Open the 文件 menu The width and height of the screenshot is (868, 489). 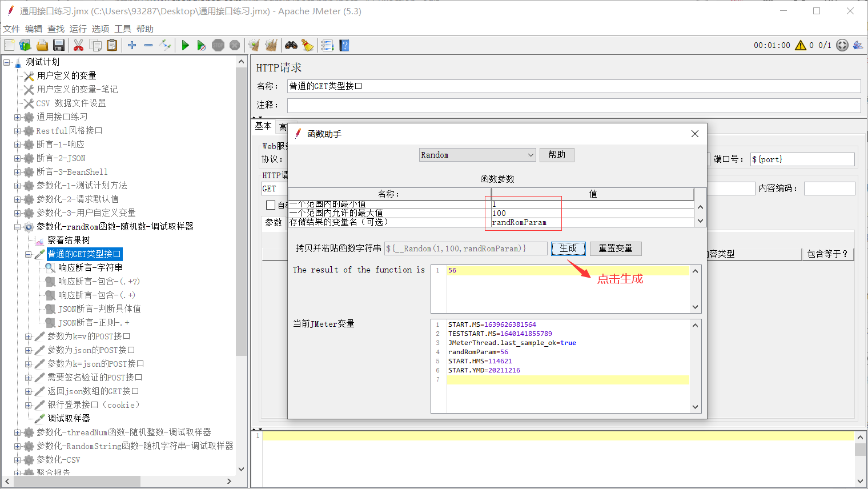click(x=11, y=29)
